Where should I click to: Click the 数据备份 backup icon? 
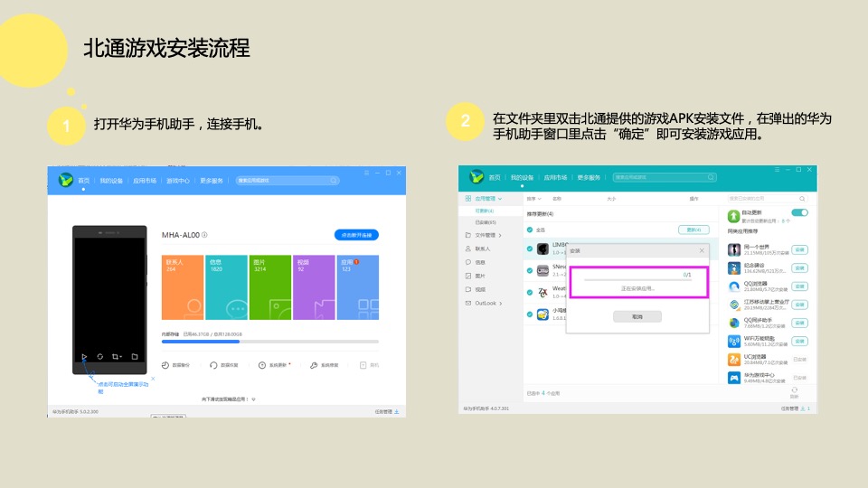click(165, 365)
